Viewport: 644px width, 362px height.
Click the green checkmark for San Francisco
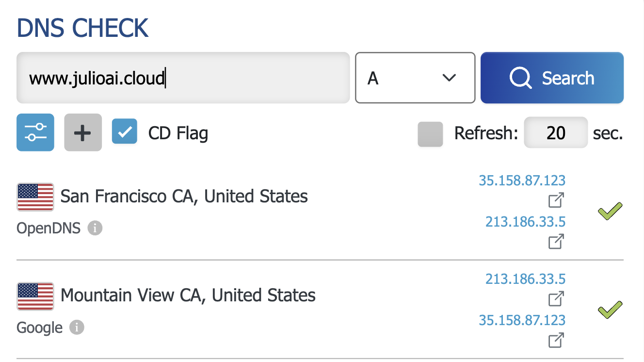point(610,211)
